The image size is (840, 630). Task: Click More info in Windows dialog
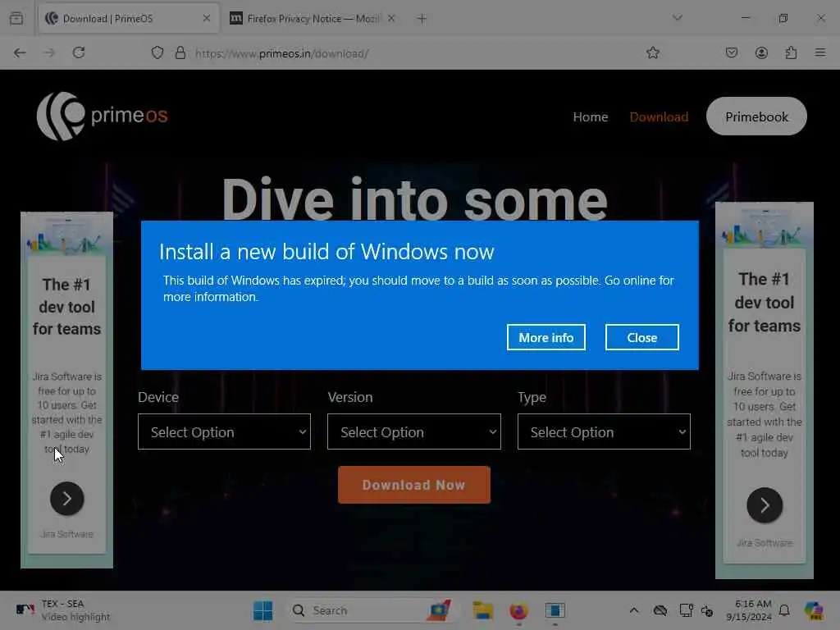(546, 337)
